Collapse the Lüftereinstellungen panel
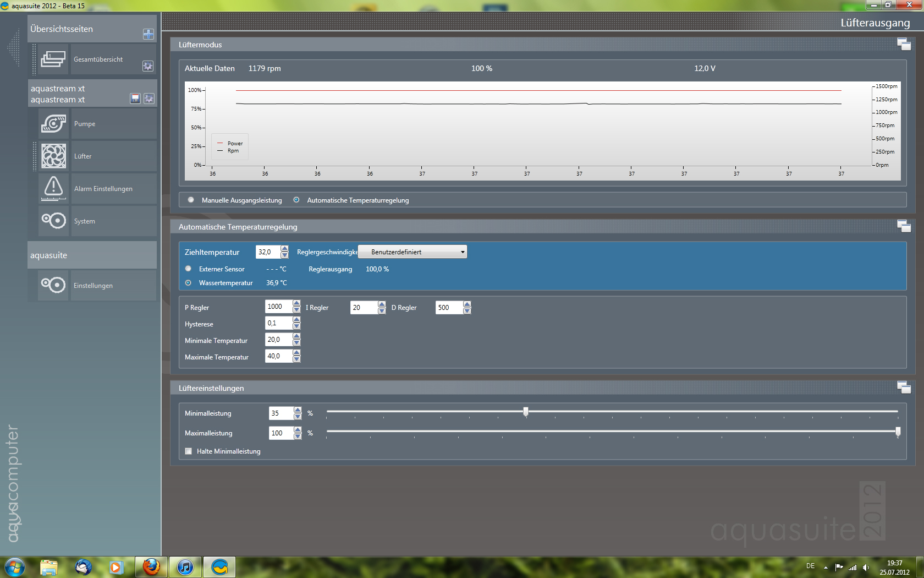Screen dimensions: 924x578 pos(904,388)
